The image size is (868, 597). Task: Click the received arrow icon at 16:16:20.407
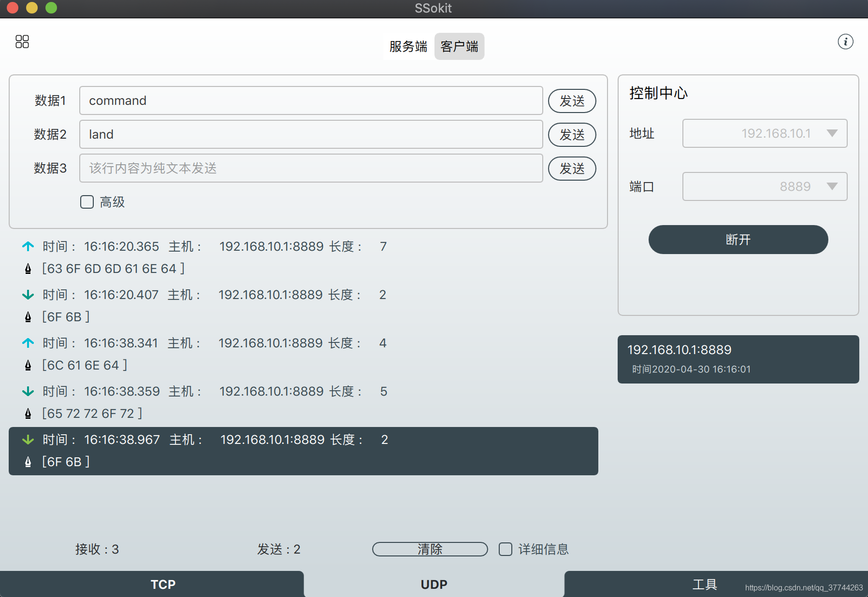pyautogui.click(x=28, y=295)
